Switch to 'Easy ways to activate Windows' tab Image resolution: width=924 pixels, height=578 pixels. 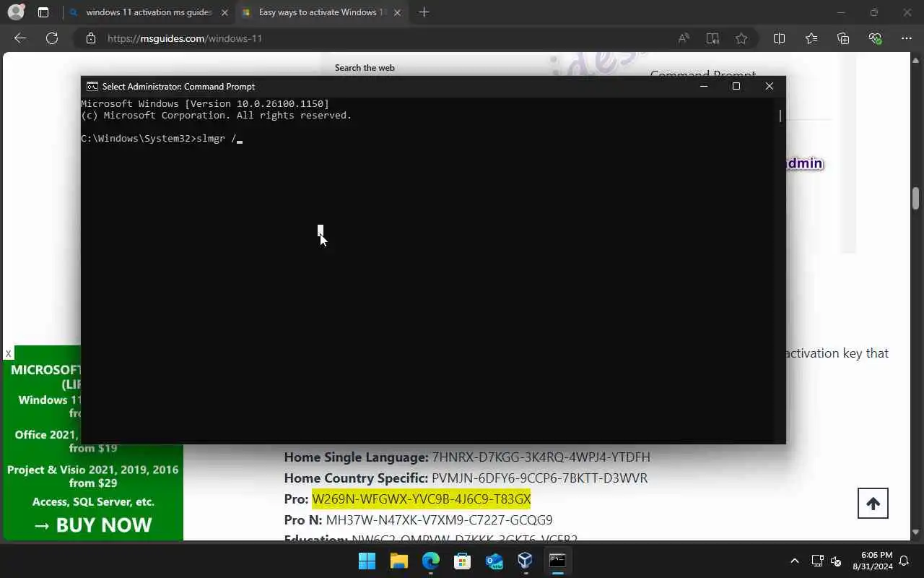(x=322, y=12)
